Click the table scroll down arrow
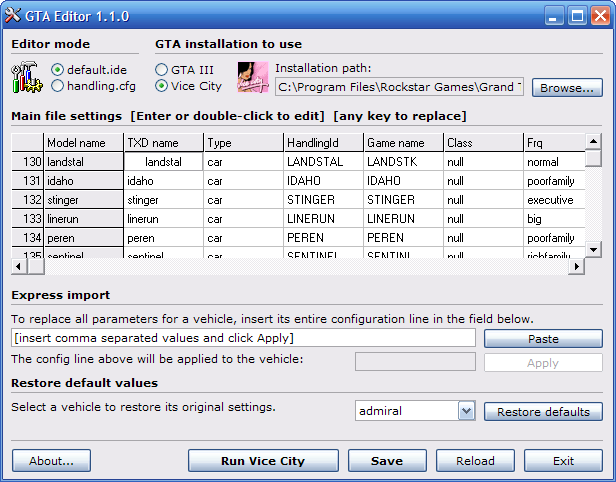616x482 pixels. (593, 249)
